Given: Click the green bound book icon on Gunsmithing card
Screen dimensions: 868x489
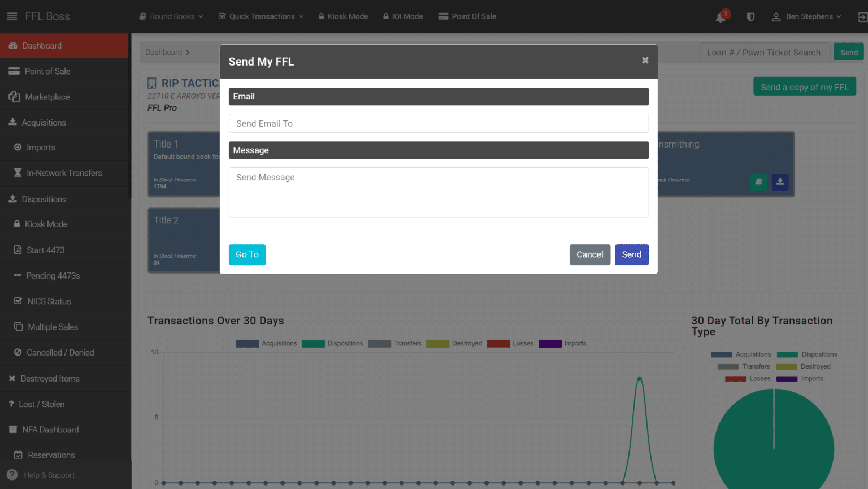Looking at the screenshot, I should [758, 182].
